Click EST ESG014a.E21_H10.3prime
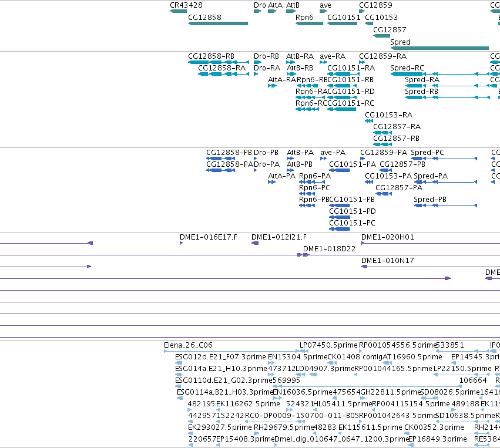The image size is (500, 448). coord(178,375)
